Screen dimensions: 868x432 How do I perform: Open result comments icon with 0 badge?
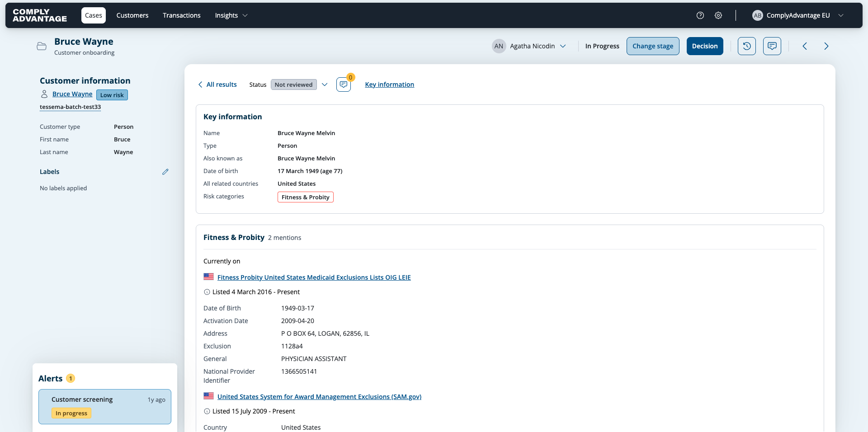[x=344, y=85]
